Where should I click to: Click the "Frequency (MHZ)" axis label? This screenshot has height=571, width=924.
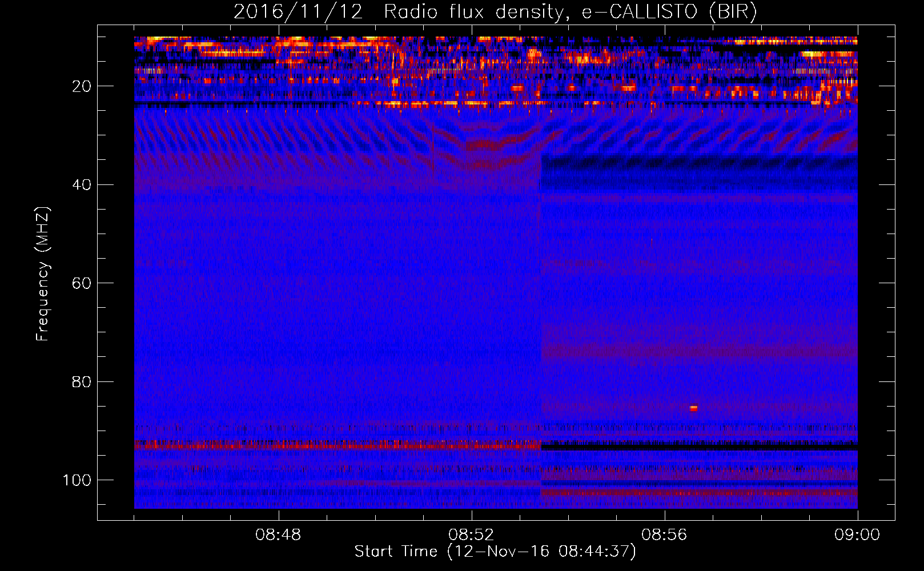(43, 274)
